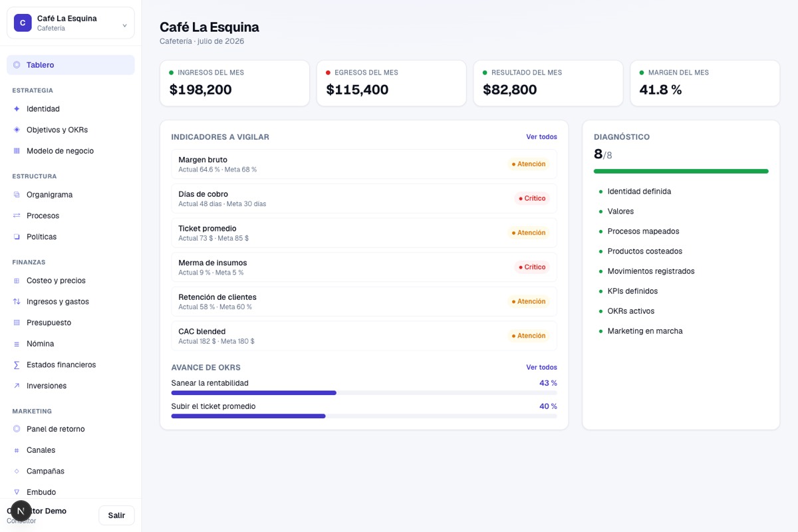
Task: Click the Subir el ticket promedio progress bar
Action: pos(364,416)
